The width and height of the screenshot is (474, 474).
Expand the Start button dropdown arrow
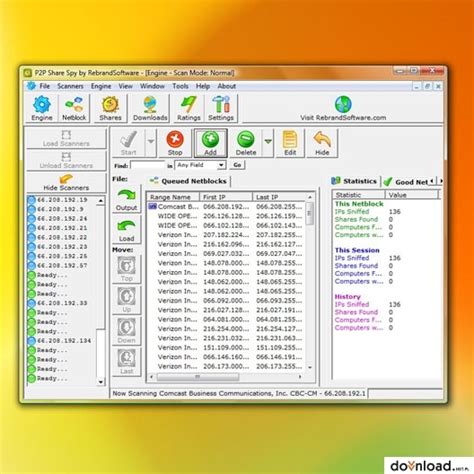[x=151, y=143]
